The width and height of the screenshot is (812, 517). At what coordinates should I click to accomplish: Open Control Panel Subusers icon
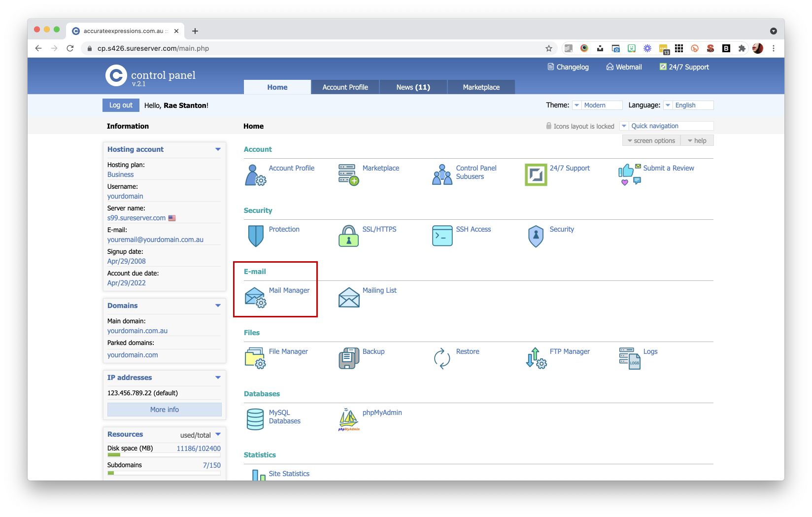[442, 175]
